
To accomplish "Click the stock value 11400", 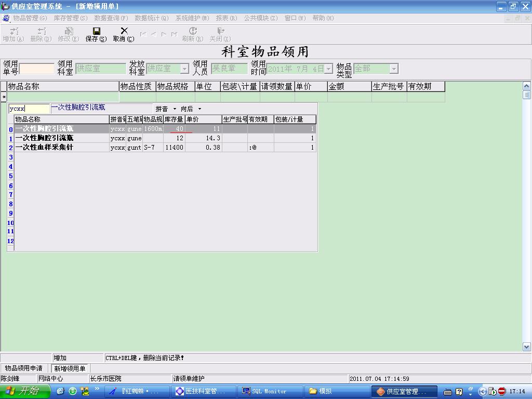I will (174, 147).
